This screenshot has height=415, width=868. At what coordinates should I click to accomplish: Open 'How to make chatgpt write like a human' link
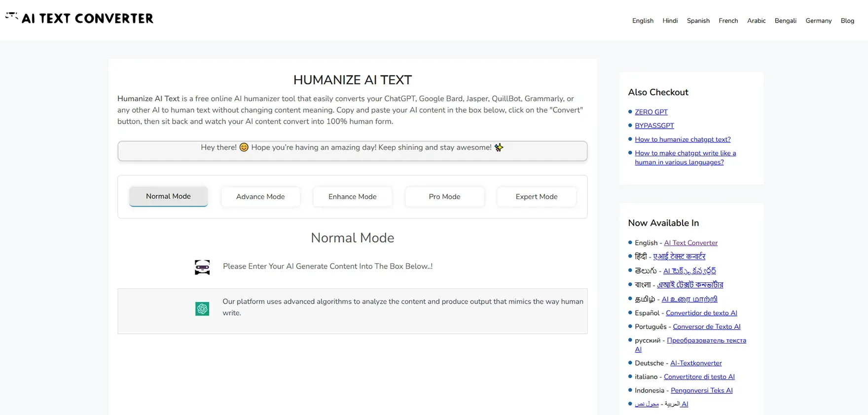click(x=685, y=158)
